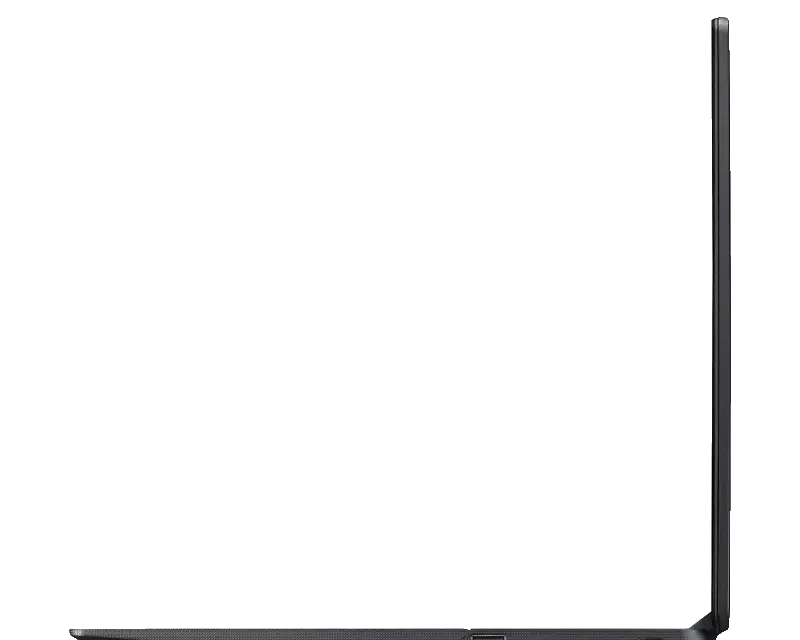Click the USB port on laptop base

(x=488, y=637)
